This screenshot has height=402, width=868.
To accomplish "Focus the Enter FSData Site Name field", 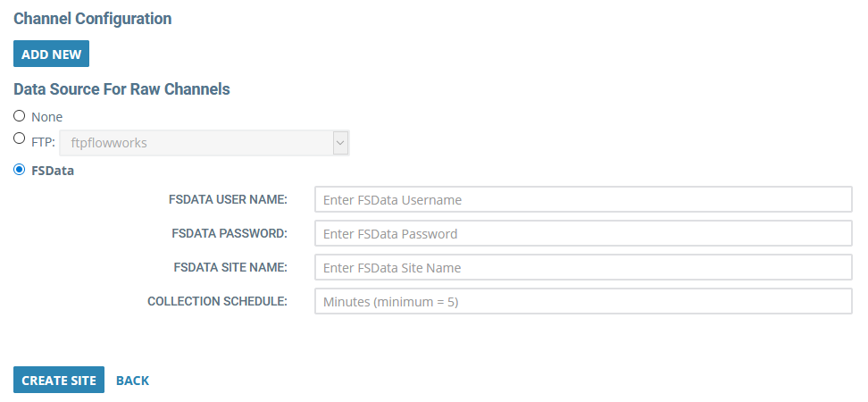I will click(583, 267).
